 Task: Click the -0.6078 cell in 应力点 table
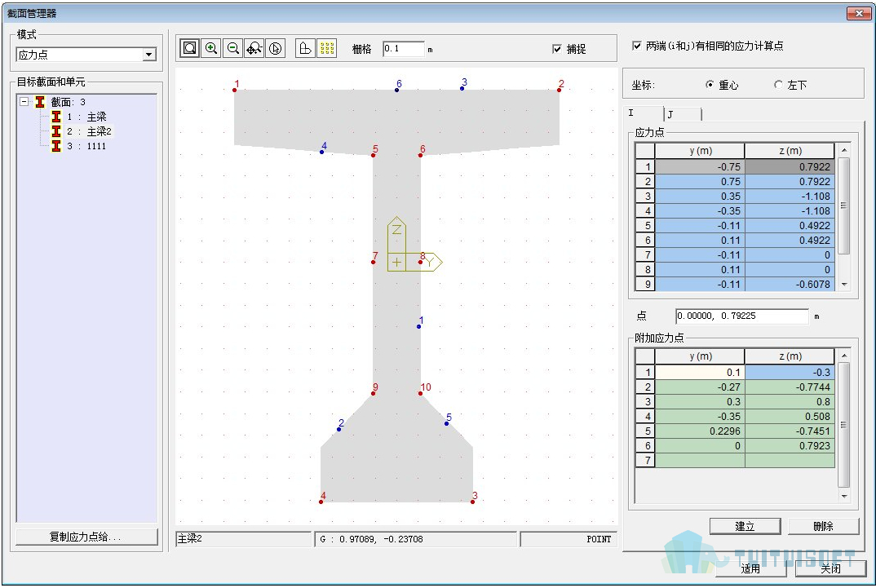coord(790,285)
